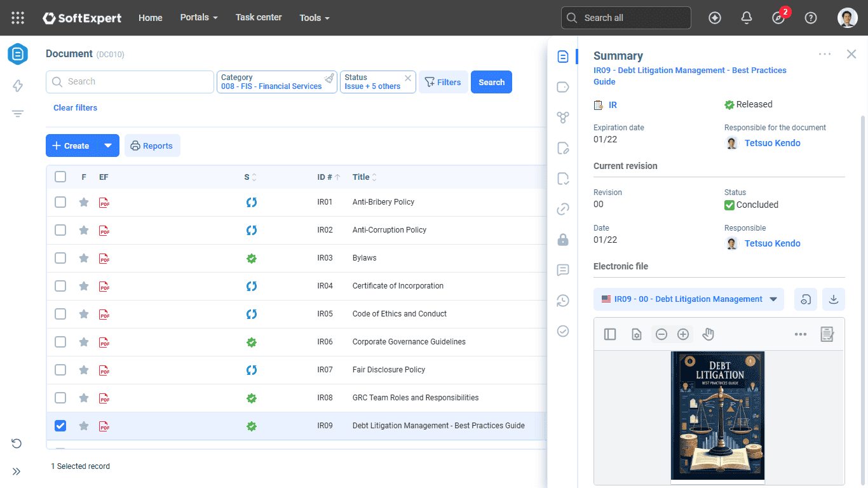Close the Summary panel

click(851, 55)
